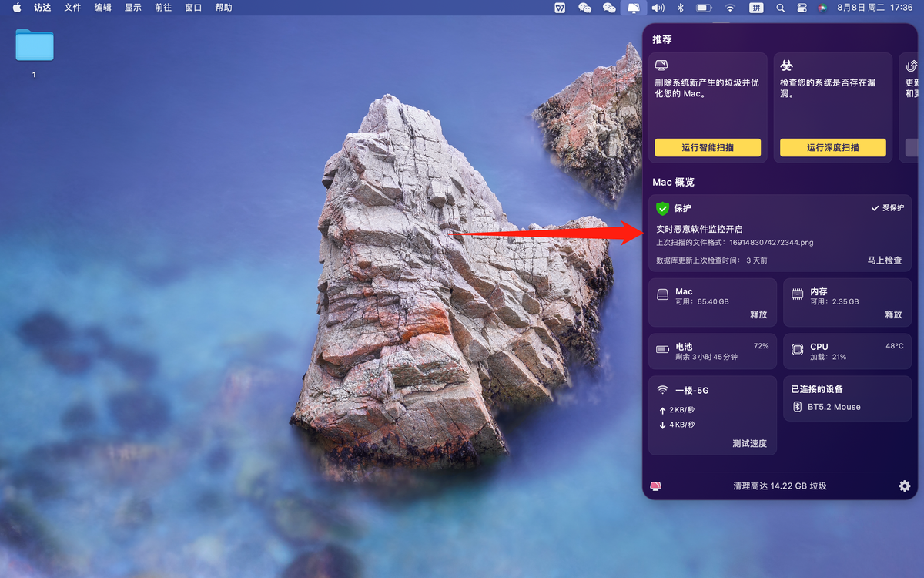This screenshot has height=578, width=924.
Task: Click the download arrow beside 4 KB/秒
Action: [x=662, y=425]
